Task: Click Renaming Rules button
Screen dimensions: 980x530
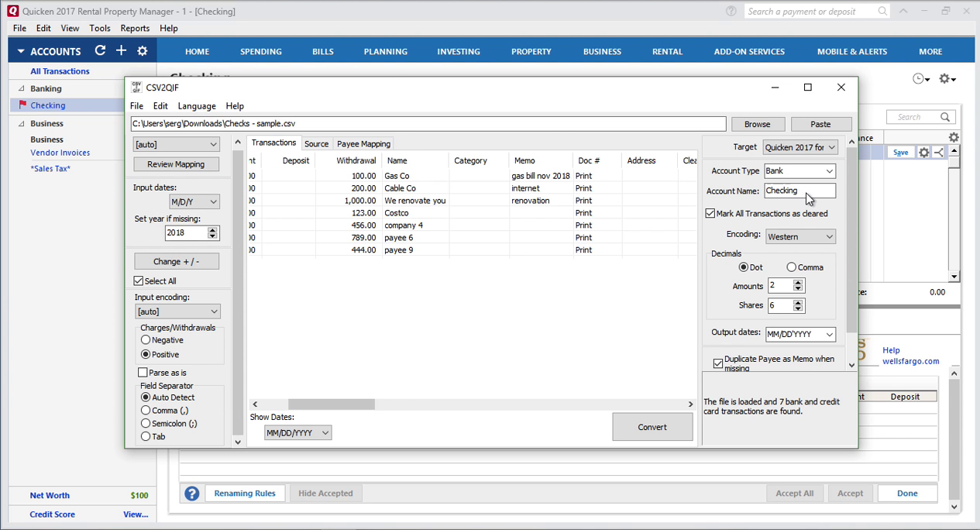Action: pyautogui.click(x=245, y=494)
